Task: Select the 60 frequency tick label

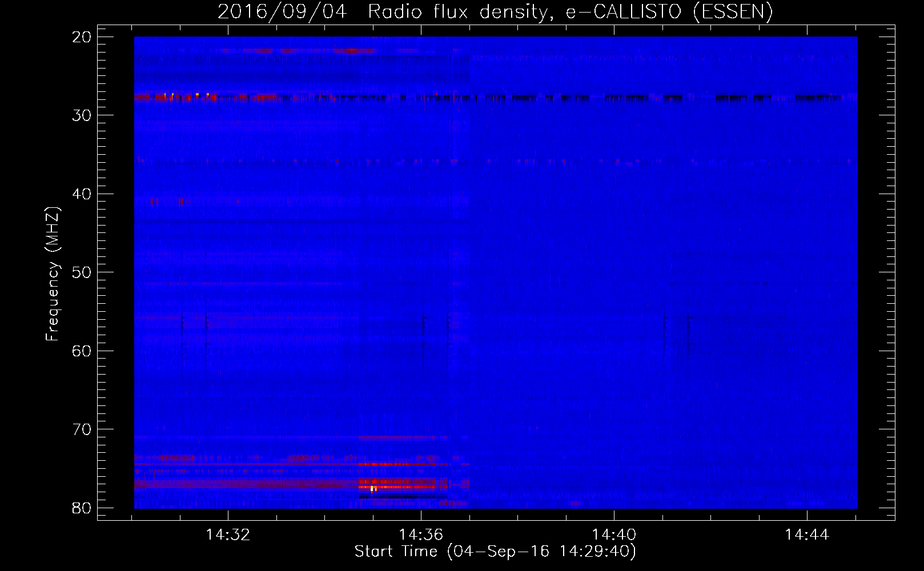Action: (82, 351)
